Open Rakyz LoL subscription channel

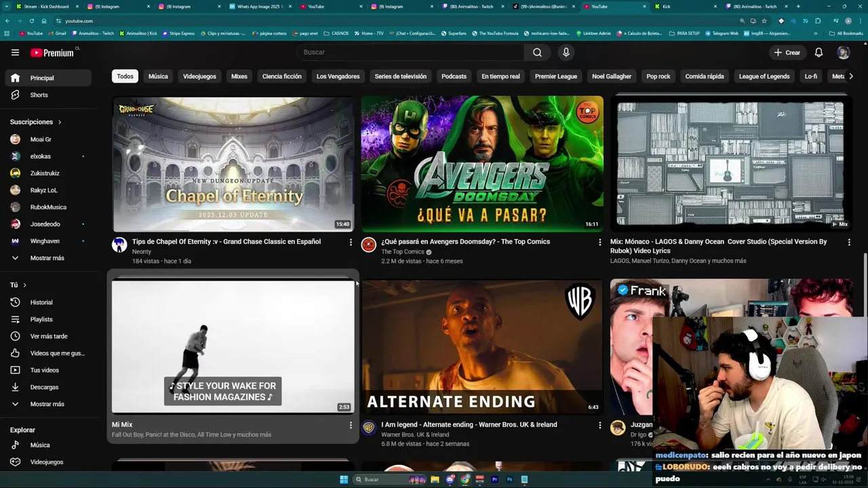(x=47, y=190)
